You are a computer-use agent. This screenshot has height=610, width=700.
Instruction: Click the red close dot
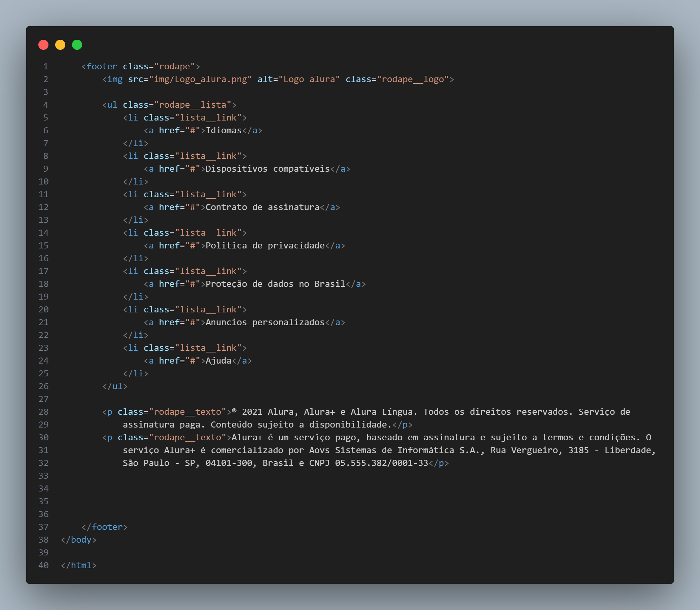43,45
